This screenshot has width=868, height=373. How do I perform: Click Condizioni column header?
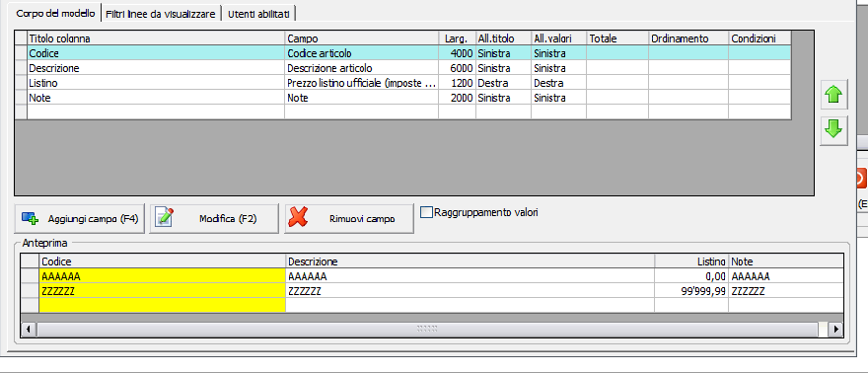point(759,38)
